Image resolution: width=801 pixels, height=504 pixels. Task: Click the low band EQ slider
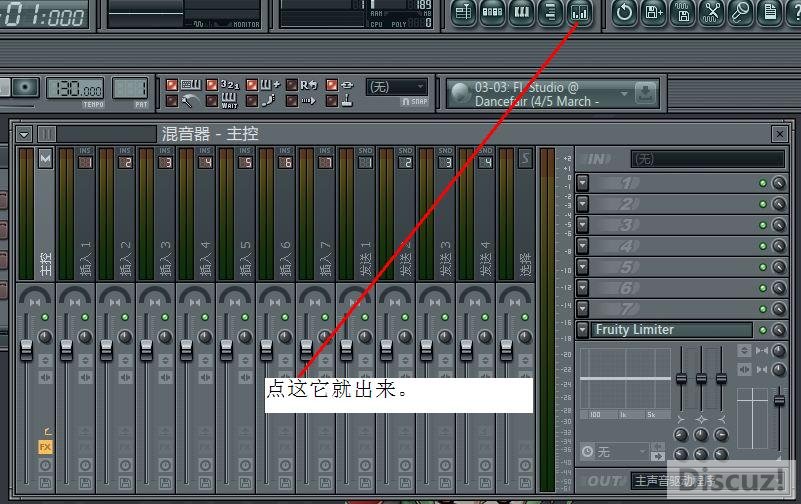[x=681, y=378]
